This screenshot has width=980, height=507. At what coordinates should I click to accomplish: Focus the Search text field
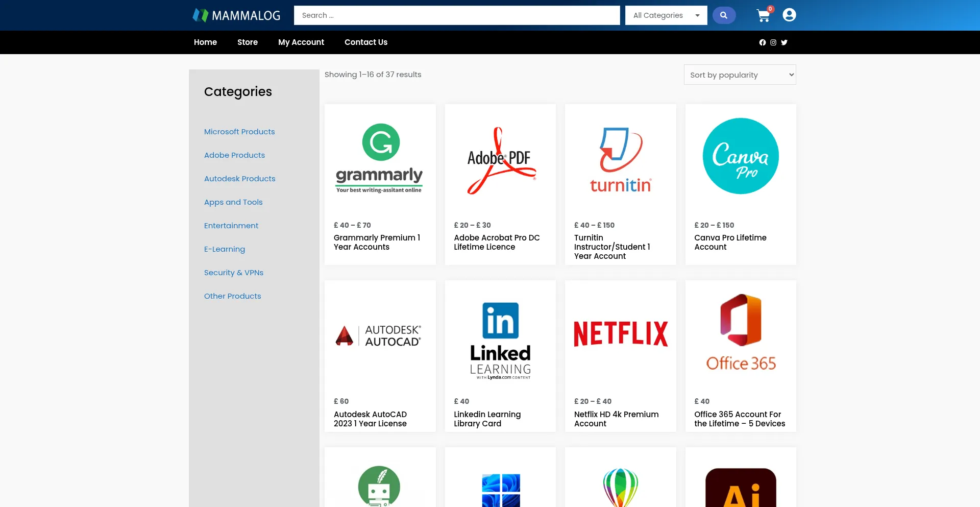456,15
